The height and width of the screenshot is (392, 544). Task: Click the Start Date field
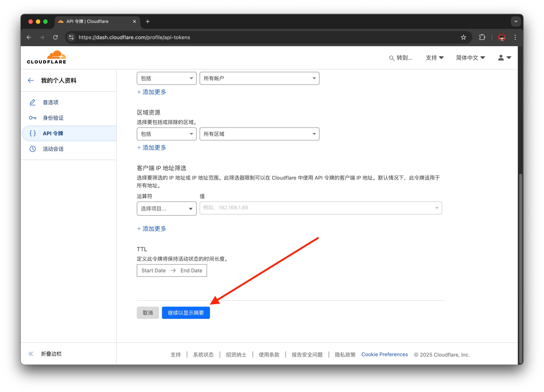153,271
